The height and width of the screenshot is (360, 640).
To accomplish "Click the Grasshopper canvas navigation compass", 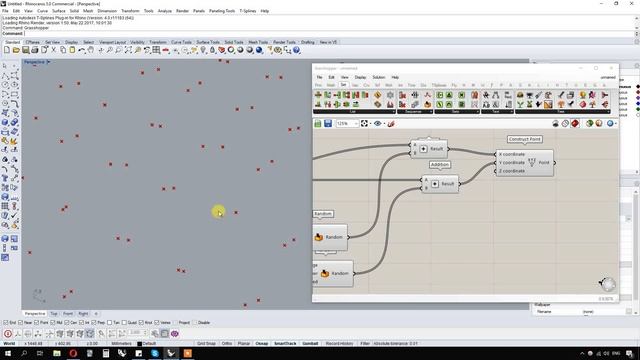I will 607,284.
